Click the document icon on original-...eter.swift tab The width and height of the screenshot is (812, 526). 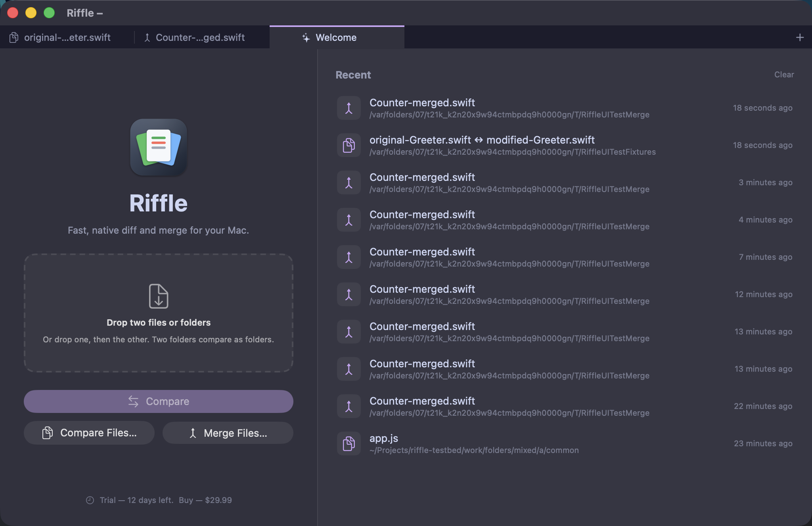tap(14, 37)
